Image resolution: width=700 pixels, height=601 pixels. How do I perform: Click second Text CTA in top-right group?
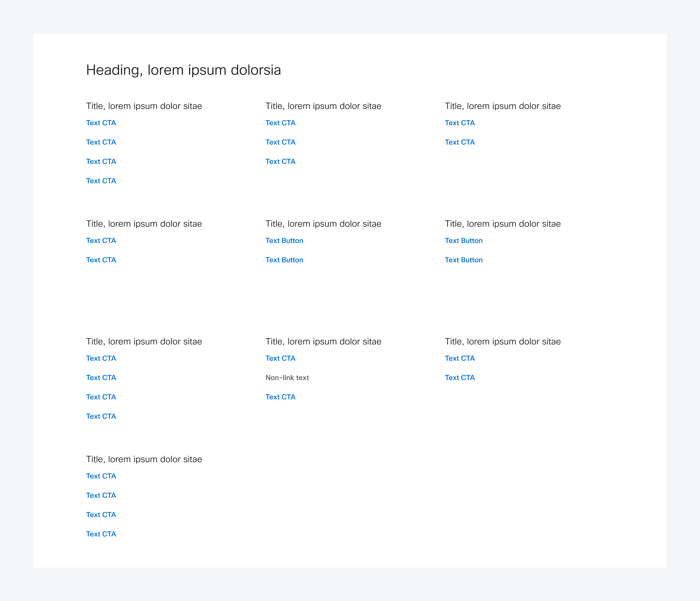click(459, 142)
